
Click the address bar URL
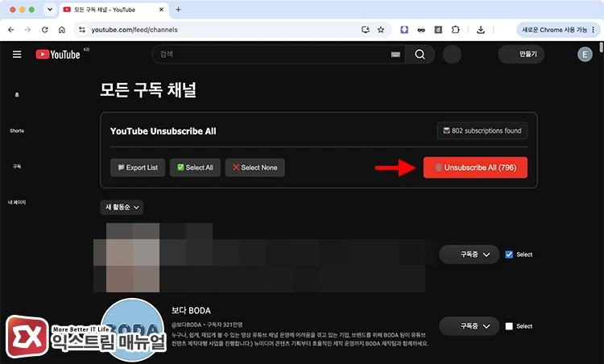point(134,30)
